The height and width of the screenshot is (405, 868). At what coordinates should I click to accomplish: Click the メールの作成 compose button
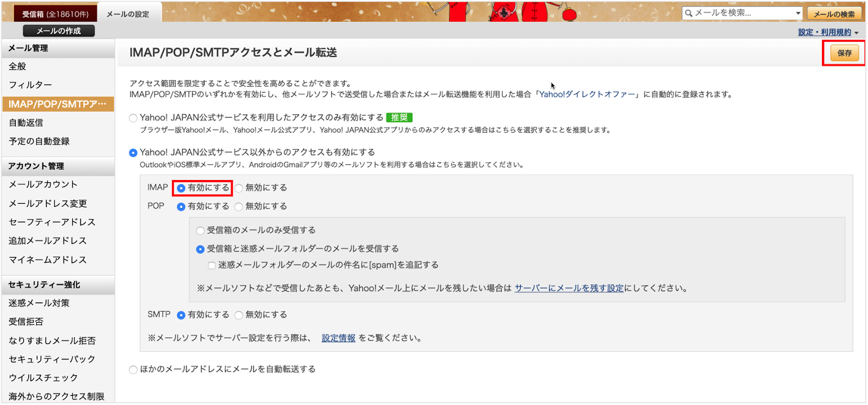[x=59, y=31]
